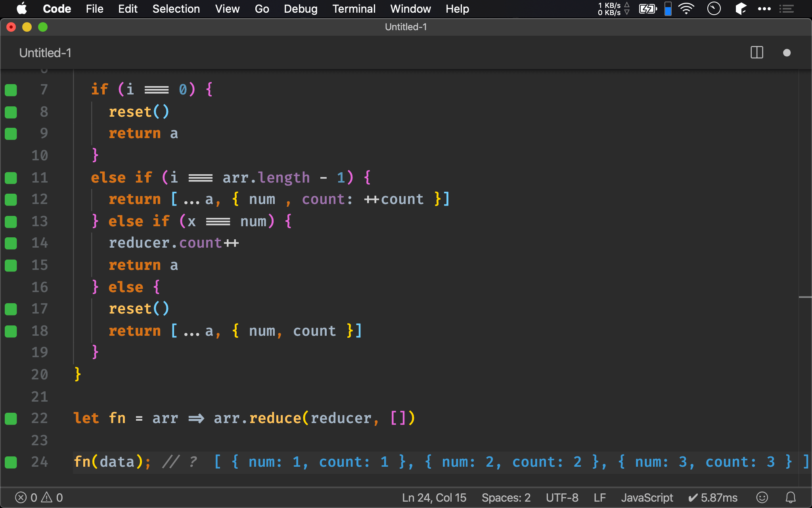This screenshot has width=812, height=508.
Task: Select the Untitled-1 editor tab
Action: (45, 53)
